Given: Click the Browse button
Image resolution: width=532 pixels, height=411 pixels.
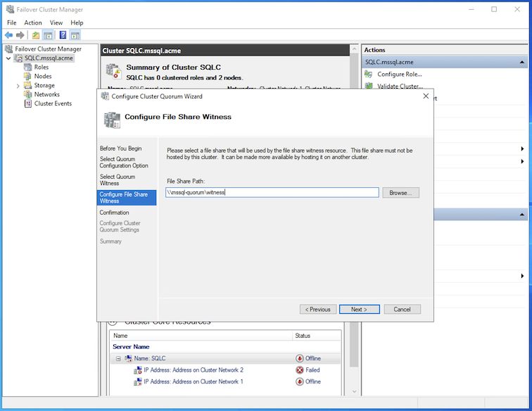Looking at the screenshot, I should point(400,193).
